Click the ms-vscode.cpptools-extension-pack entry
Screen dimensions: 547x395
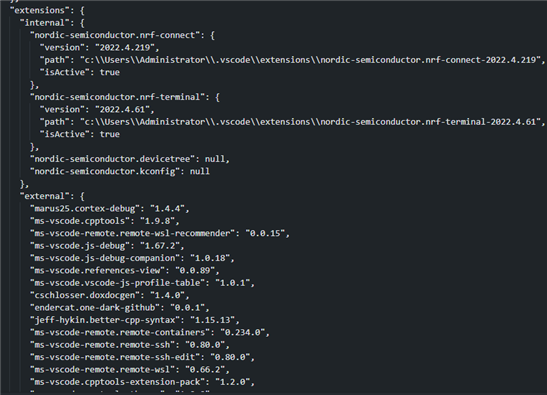pyautogui.click(x=142, y=382)
